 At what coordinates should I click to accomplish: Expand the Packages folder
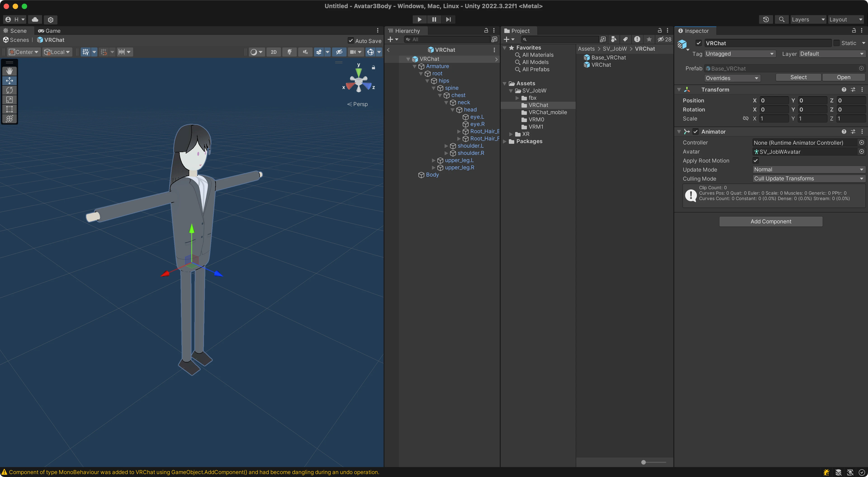point(505,141)
